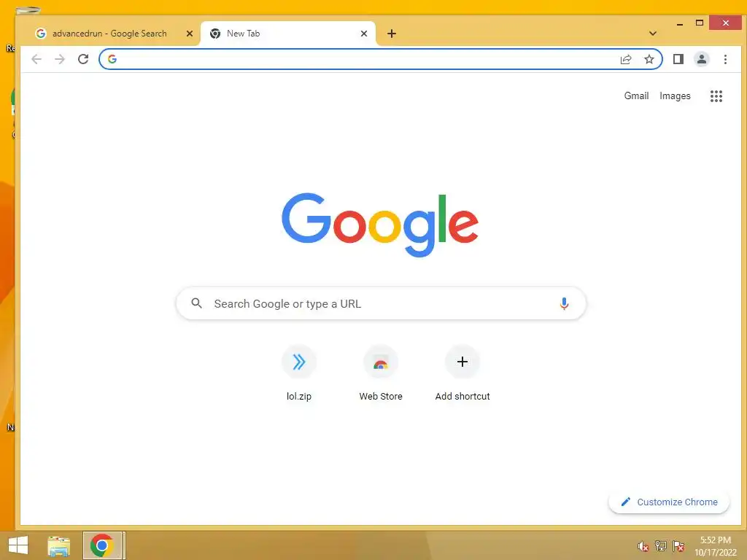Close the advancedrun Google Search tab

point(190,34)
